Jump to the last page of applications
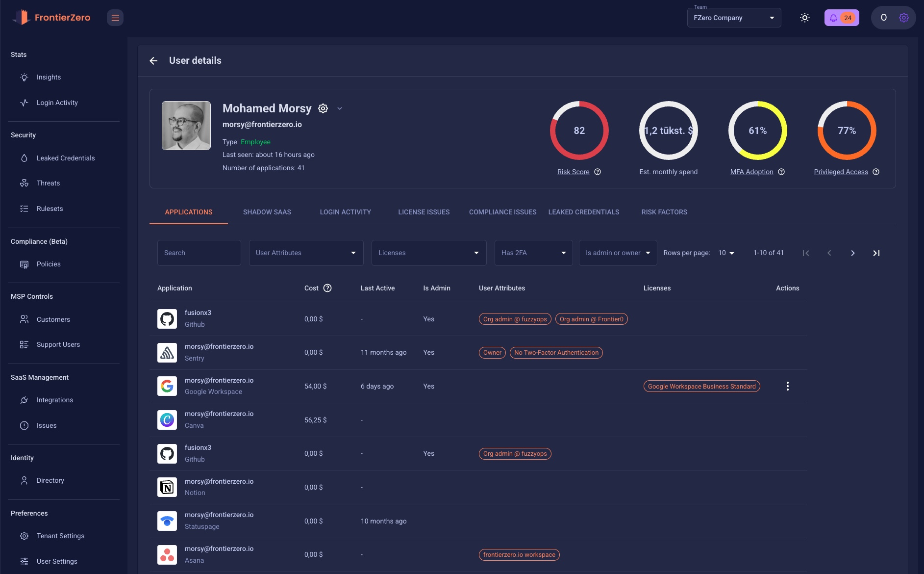The width and height of the screenshot is (924, 574). click(x=876, y=253)
